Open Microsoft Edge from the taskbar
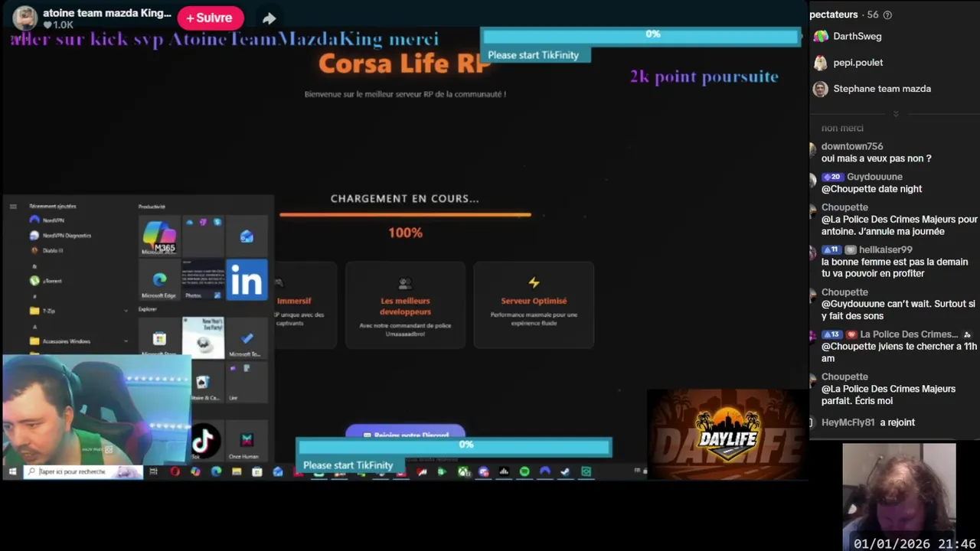This screenshot has height=551, width=980. [x=216, y=471]
